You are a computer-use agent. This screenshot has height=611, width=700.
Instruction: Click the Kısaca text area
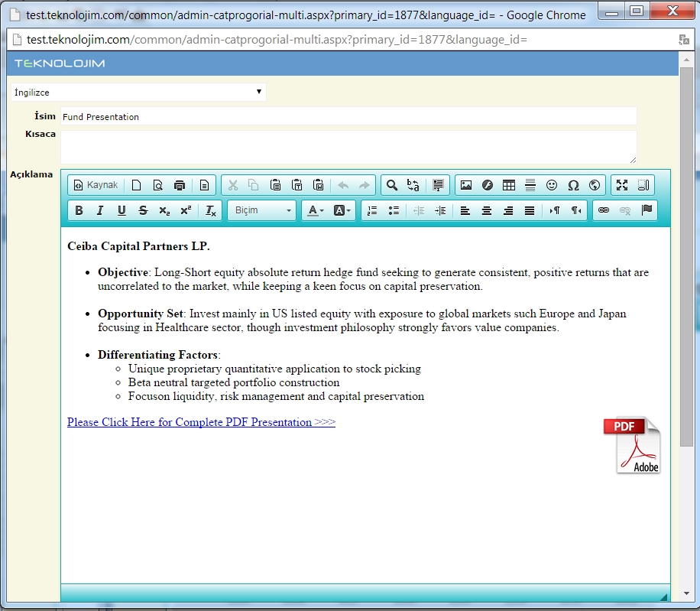coord(348,147)
